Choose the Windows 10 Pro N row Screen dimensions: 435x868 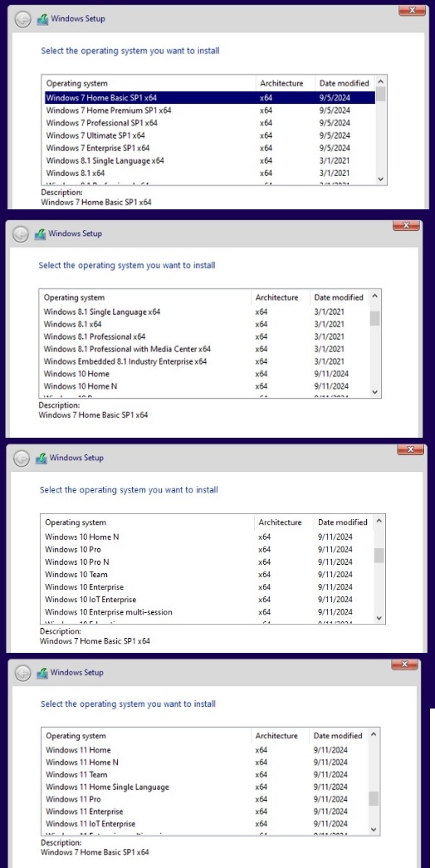208,562
